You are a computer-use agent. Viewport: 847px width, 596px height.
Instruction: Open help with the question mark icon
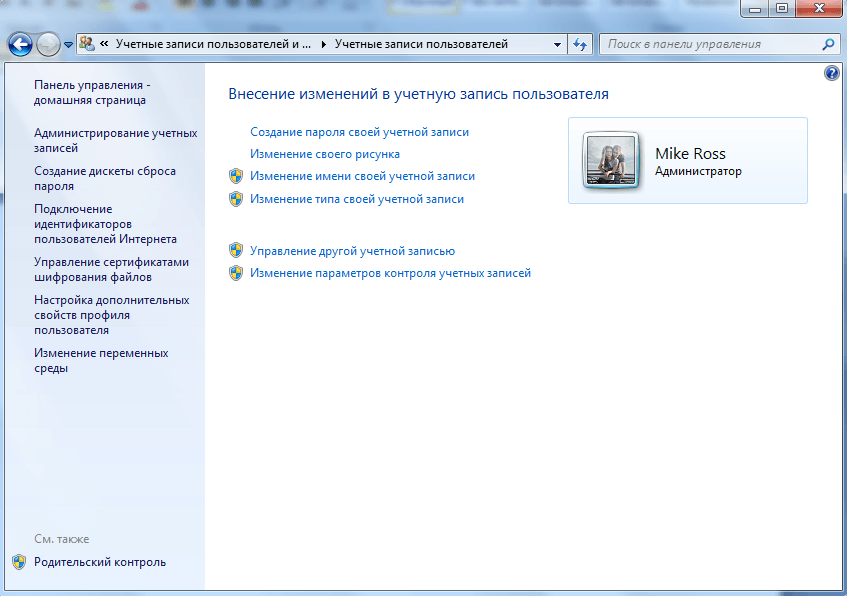click(x=832, y=74)
